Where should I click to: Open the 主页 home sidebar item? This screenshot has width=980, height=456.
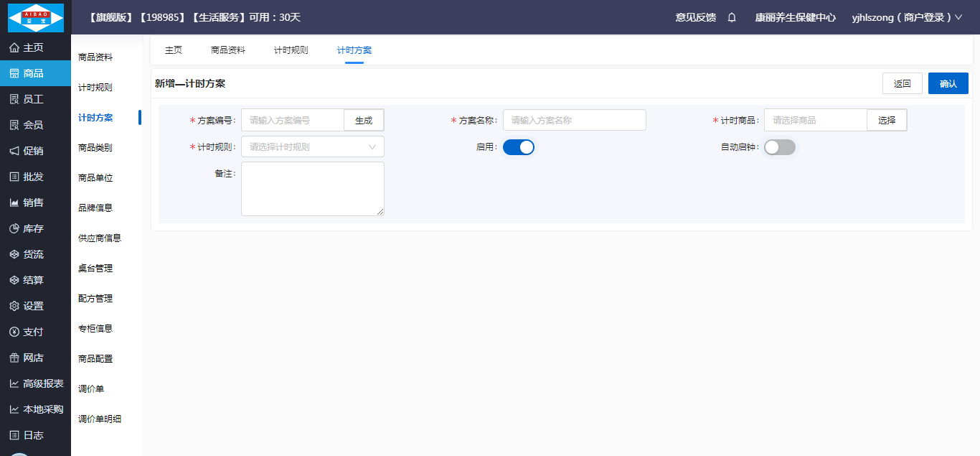point(35,47)
